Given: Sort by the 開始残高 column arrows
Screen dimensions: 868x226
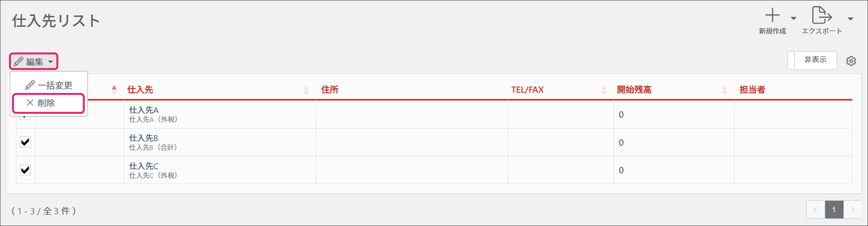Looking at the screenshot, I should tap(724, 90).
